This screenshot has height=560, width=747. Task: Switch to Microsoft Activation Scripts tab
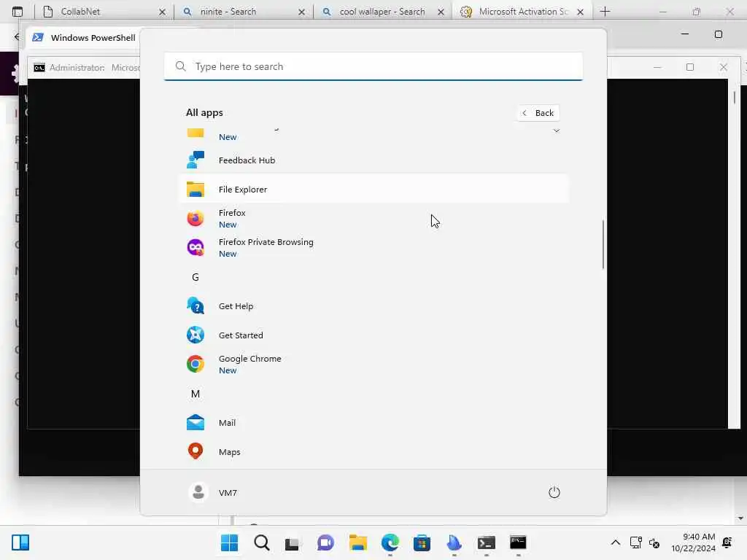522,12
